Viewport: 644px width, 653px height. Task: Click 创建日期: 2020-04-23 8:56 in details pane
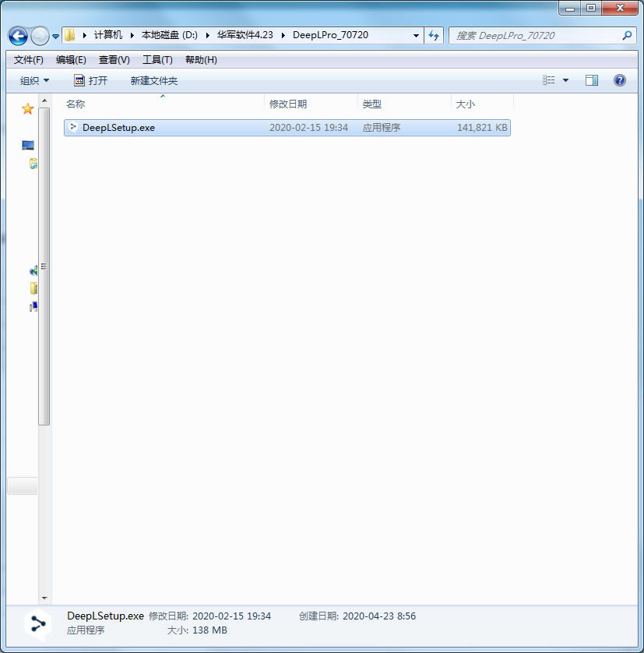click(x=357, y=616)
